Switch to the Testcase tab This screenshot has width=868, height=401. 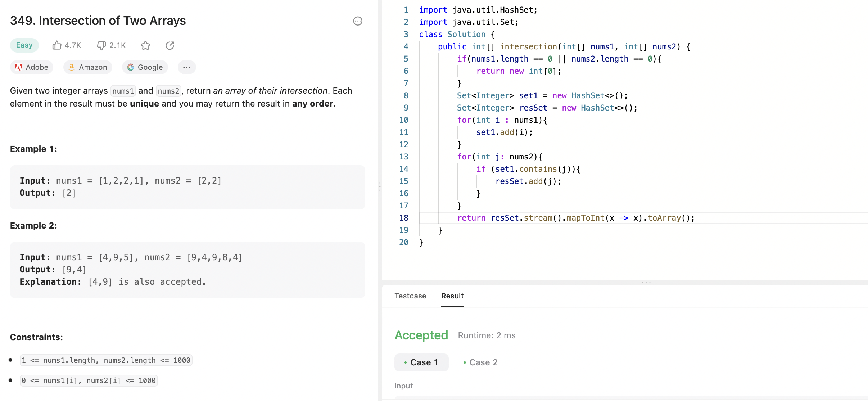coord(410,296)
